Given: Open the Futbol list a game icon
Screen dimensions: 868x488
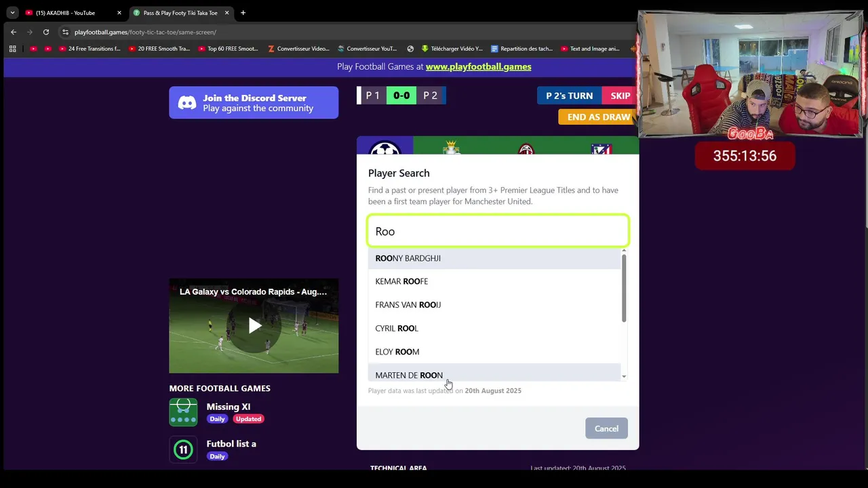Looking at the screenshot, I should (183, 449).
